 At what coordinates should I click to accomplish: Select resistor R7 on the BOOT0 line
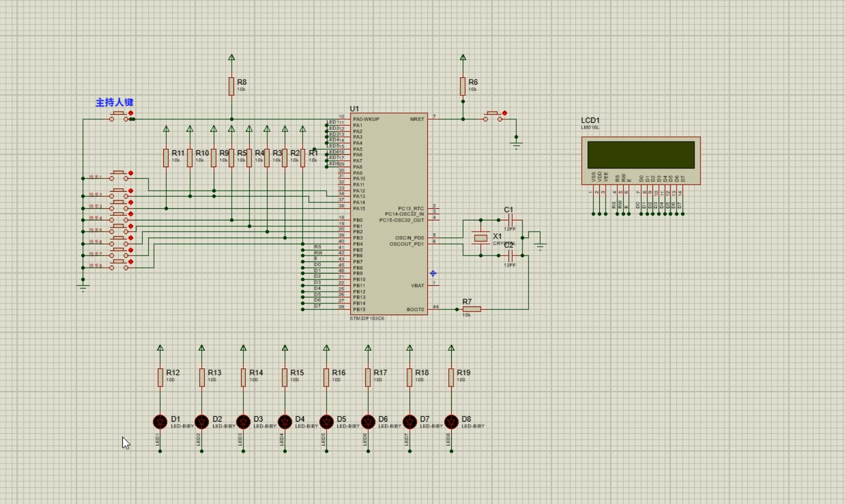[472, 309]
